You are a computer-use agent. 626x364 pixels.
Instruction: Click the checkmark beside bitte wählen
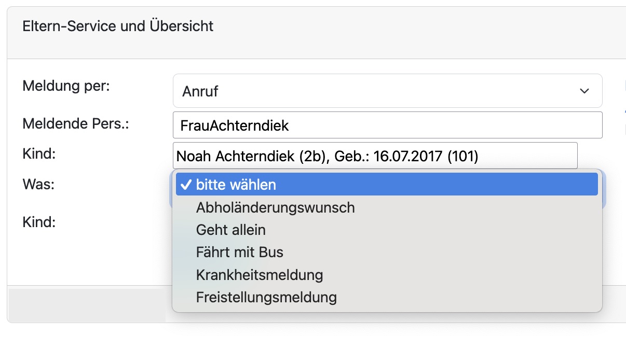tap(186, 185)
